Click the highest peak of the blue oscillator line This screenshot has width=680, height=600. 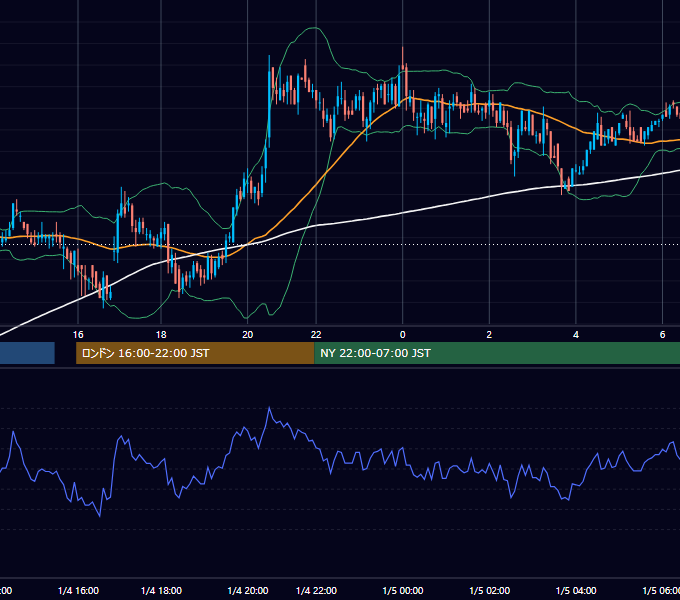(269, 408)
